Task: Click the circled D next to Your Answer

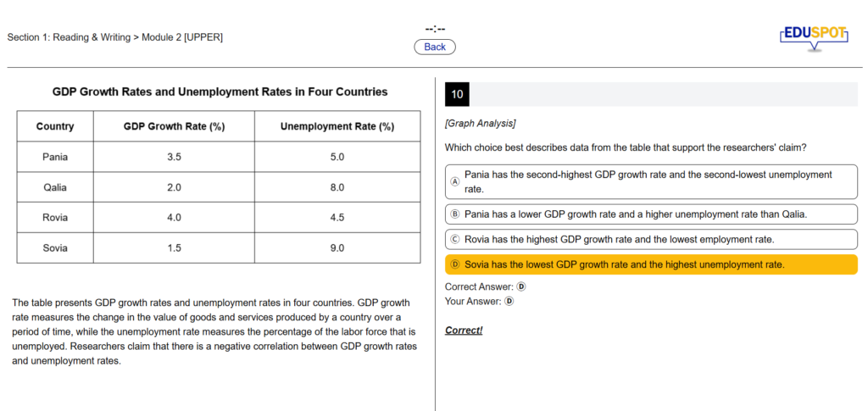Action: point(509,302)
